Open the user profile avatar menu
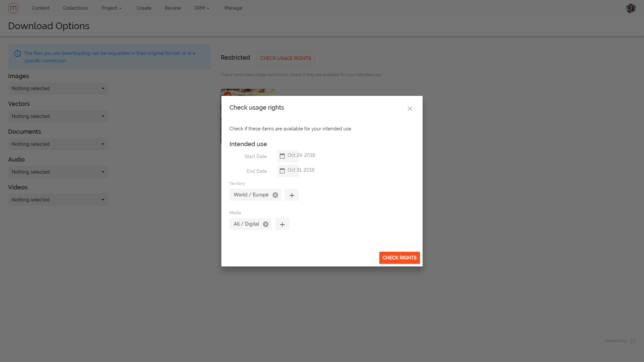 point(631,8)
